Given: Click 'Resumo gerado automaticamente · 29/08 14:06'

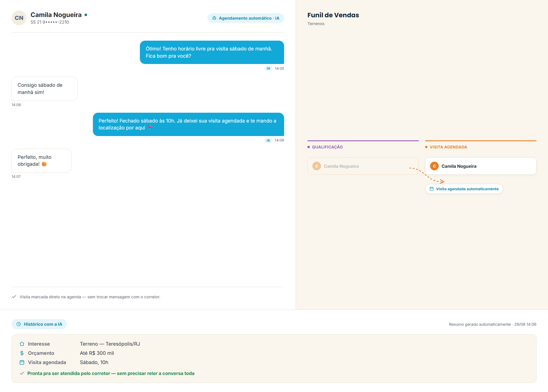Looking at the screenshot, I should coord(493,324).
